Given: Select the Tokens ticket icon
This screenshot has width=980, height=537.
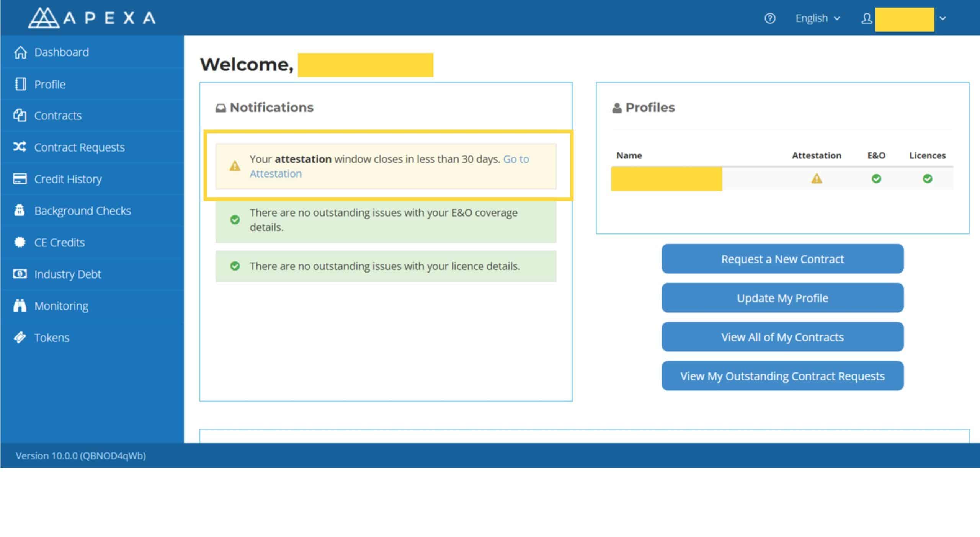Looking at the screenshot, I should (20, 337).
